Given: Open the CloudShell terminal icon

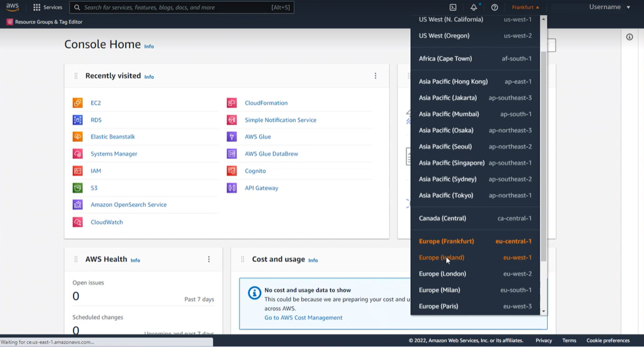Looking at the screenshot, I should pyautogui.click(x=453, y=8).
